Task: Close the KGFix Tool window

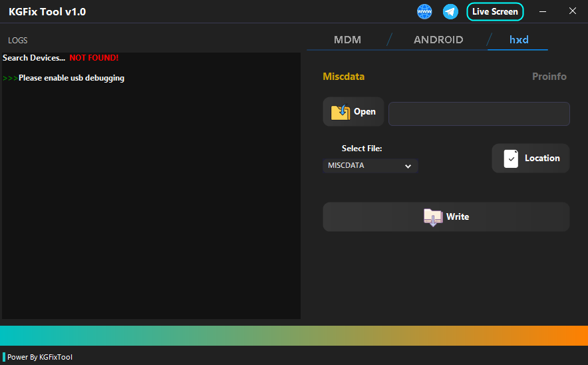Action: (x=573, y=11)
